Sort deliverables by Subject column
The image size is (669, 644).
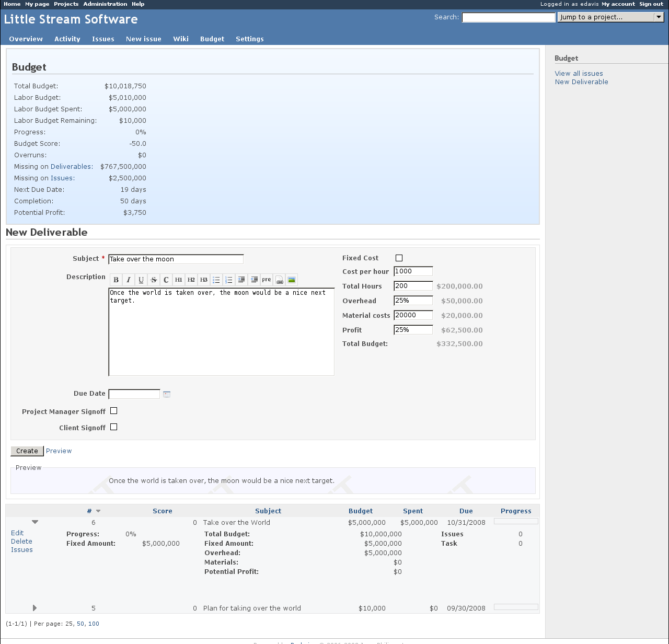pyautogui.click(x=268, y=511)
